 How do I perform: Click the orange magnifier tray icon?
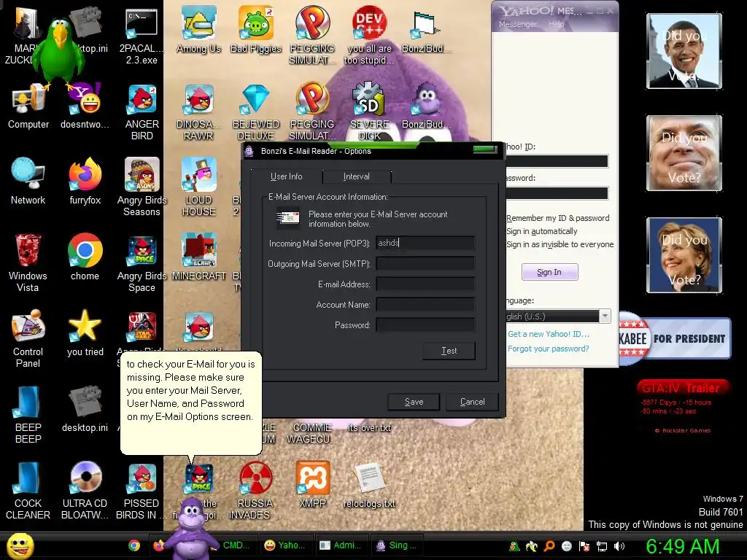point(549,546)
